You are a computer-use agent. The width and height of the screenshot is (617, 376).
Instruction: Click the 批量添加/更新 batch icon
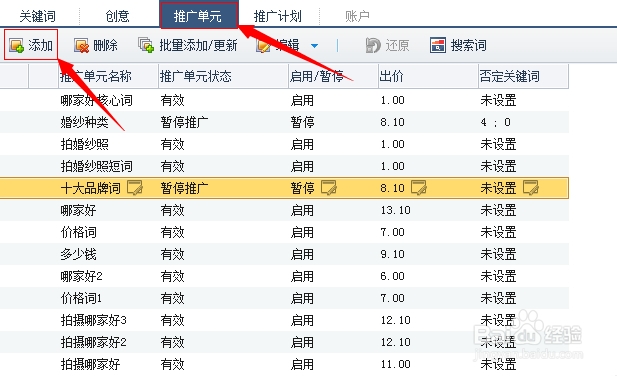pyautogui.click(x=146, y=45)
